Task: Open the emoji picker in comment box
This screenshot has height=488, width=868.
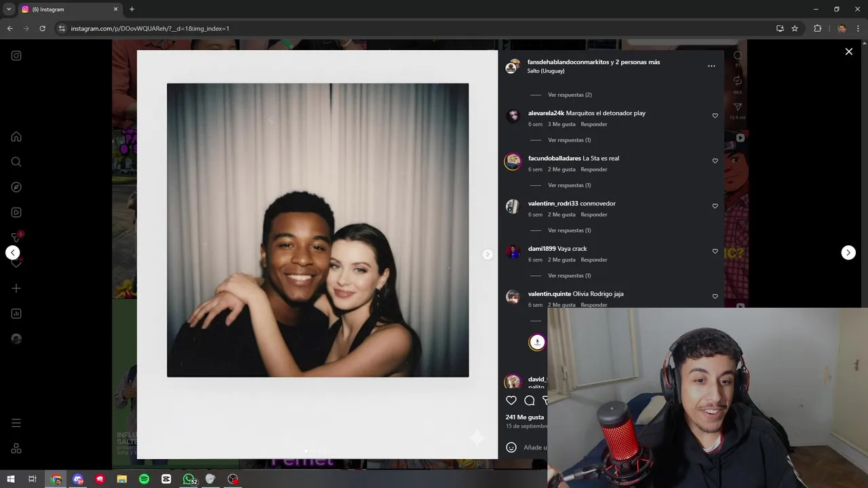Action: [511, 447]
